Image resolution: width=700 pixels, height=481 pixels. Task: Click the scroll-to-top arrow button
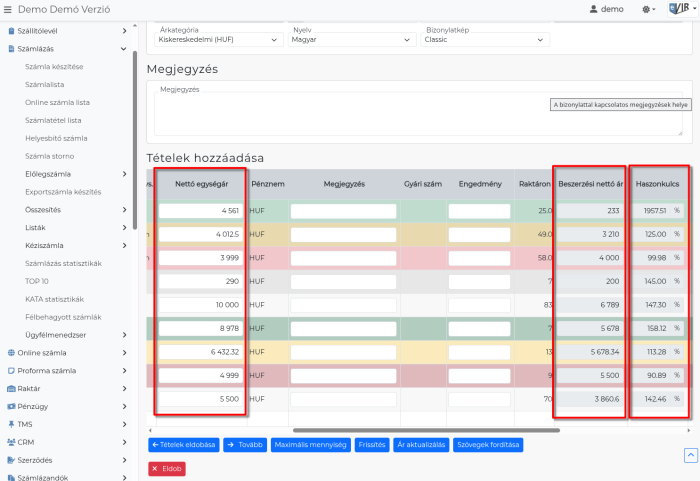pyautogui.click(x=690, y=455)
